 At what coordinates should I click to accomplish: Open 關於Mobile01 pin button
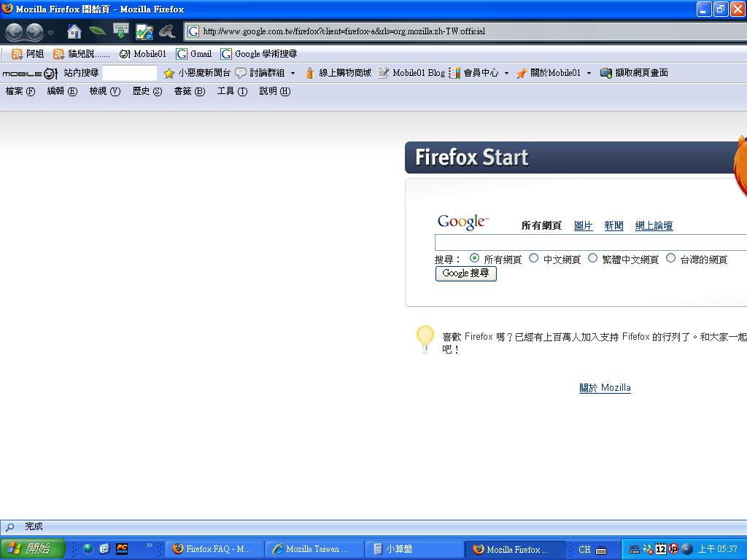click(x=549, y=73)
